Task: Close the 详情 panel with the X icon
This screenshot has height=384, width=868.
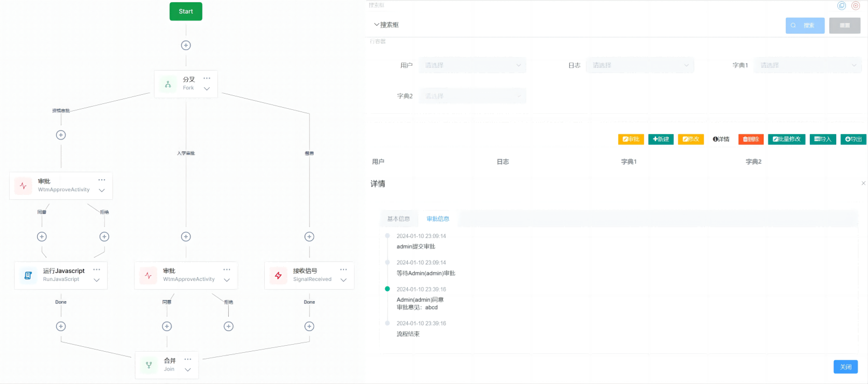Action: (x=863, y=183)
